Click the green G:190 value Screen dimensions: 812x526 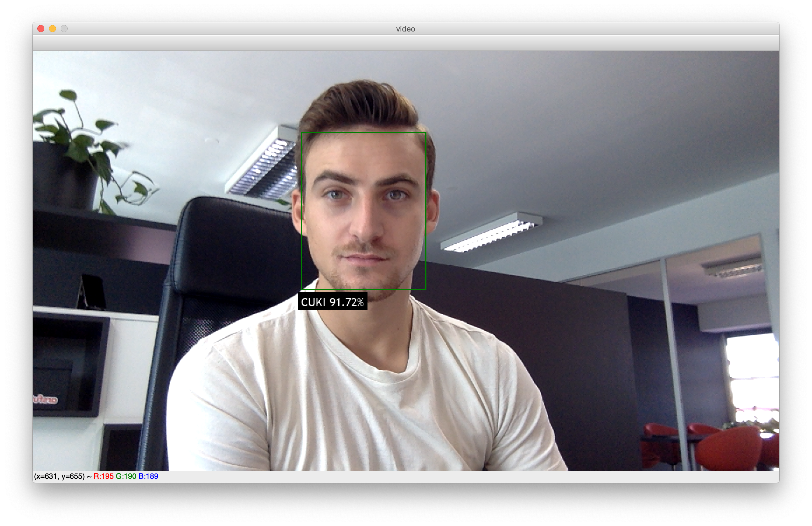click(x=126, y=476)
